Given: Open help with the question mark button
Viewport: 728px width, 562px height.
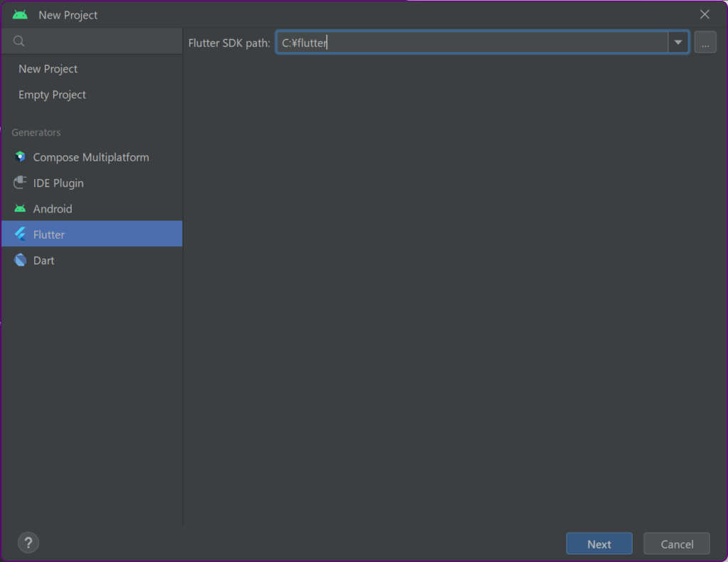Looking at the screenshot, I should click(28, 543).
